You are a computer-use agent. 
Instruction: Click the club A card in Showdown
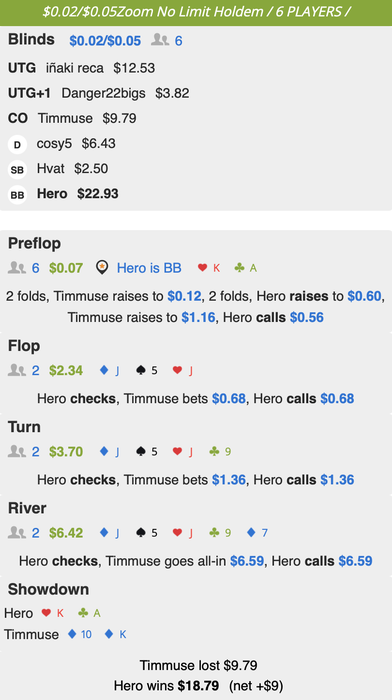click(x=89, y=613)
